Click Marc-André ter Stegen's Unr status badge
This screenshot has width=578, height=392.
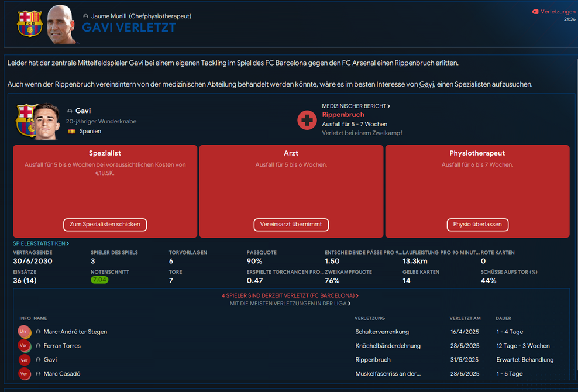point(25,332)
